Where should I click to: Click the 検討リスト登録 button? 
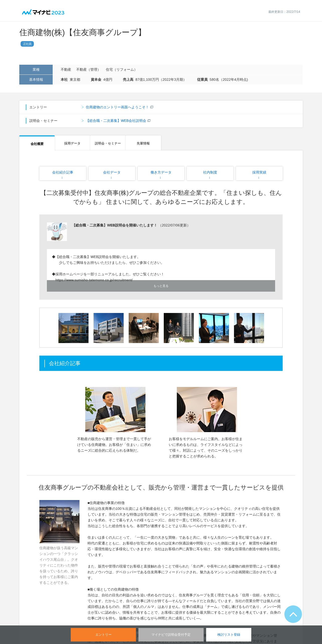(x=229, y=635)
